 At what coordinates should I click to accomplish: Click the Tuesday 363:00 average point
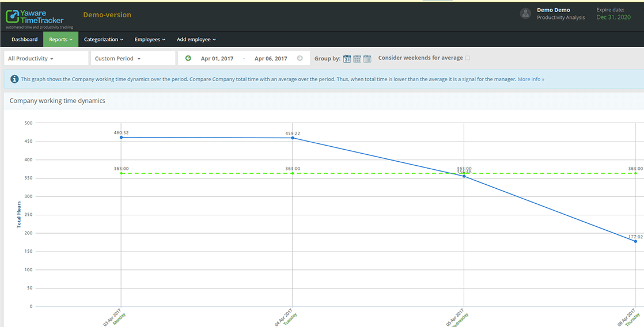point(293,173)
